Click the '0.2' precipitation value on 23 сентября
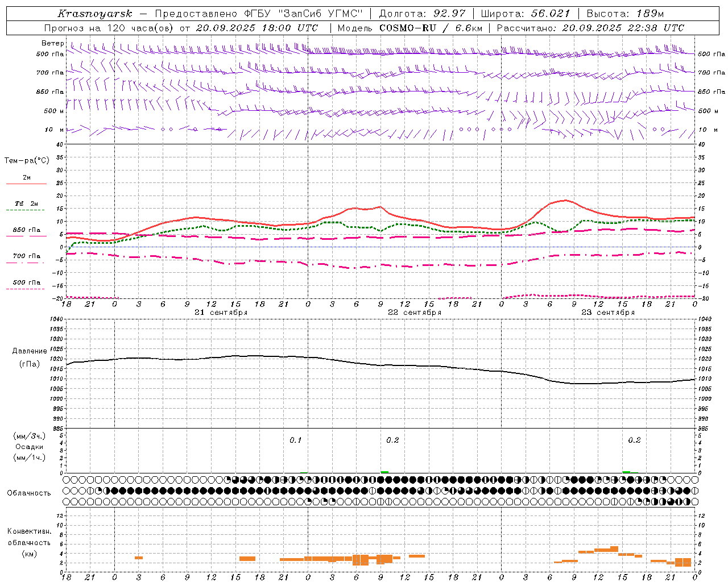This screenshot has width=728, height=582. (634, 440)
